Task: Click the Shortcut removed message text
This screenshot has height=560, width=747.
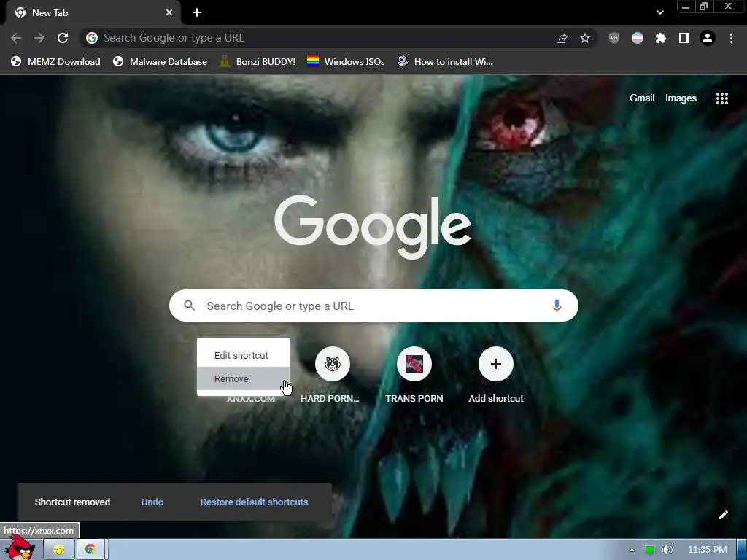Action: tap(72, 502)
